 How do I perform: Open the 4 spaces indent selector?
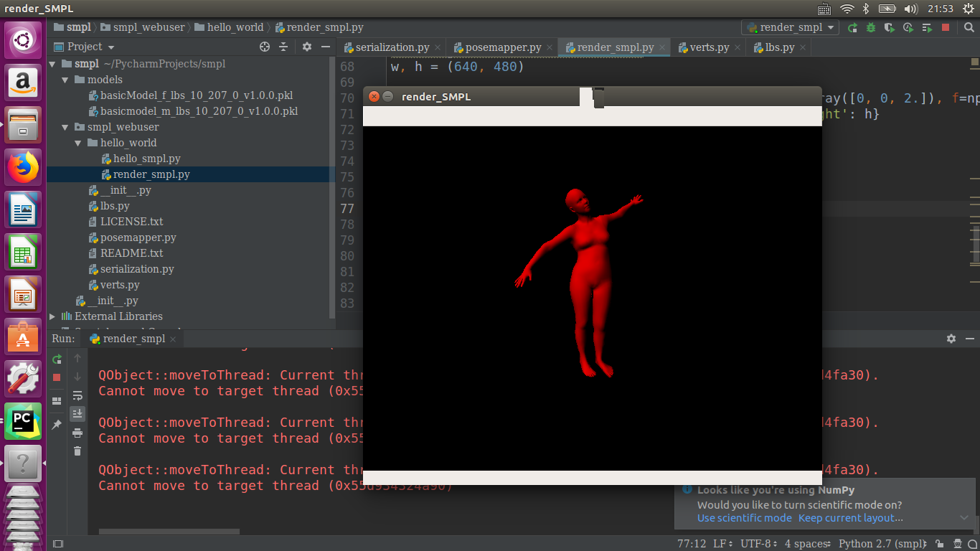tap(808, 544)
